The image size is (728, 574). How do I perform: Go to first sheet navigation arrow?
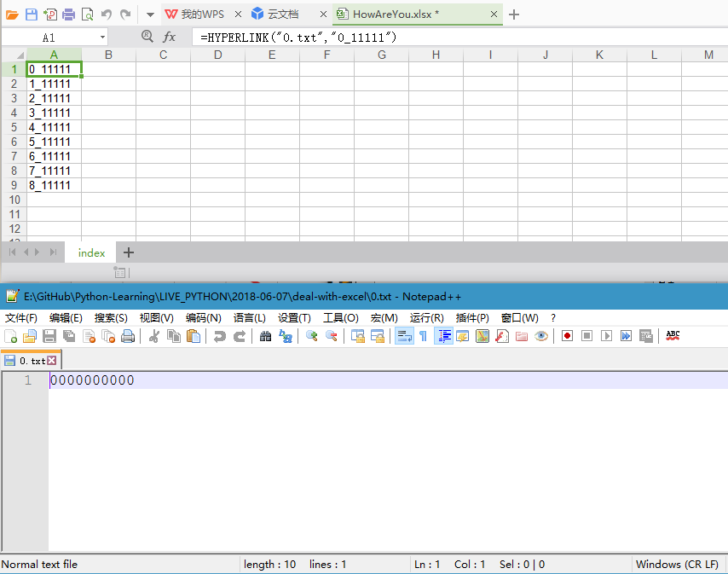coord(13,252)
